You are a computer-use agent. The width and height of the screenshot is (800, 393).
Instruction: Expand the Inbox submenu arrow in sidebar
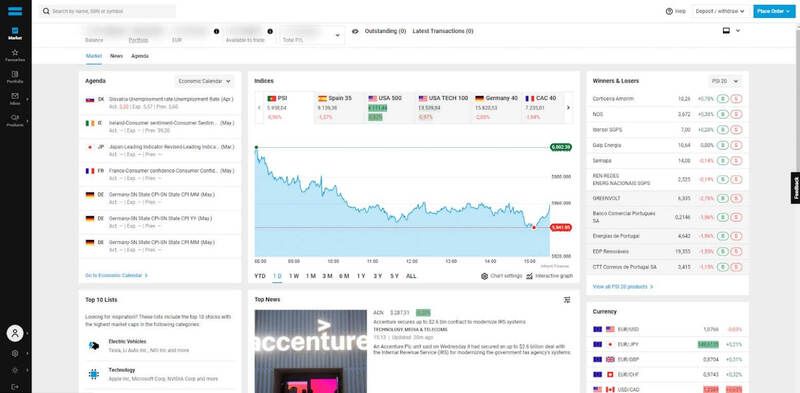[x=28, y=99]
